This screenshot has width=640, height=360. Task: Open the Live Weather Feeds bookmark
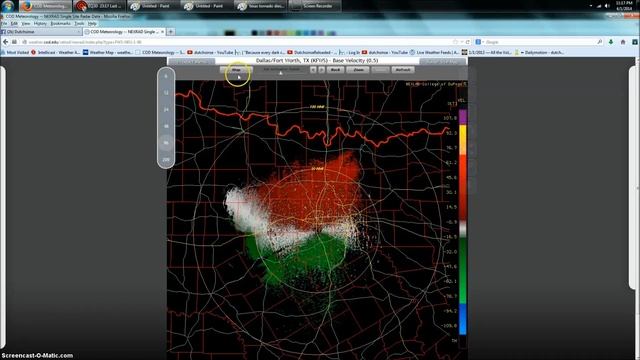[434, 52]
